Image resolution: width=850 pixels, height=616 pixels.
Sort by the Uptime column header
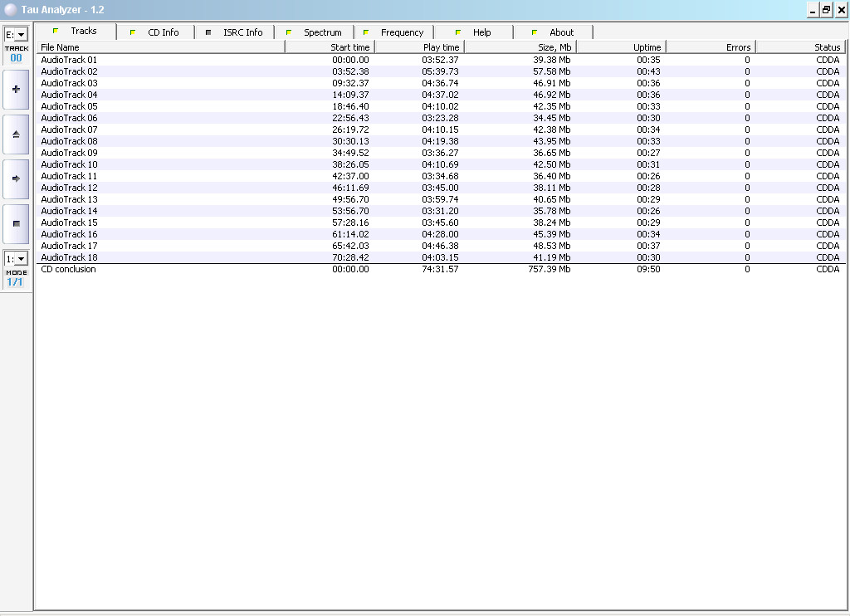click(622, 47)
